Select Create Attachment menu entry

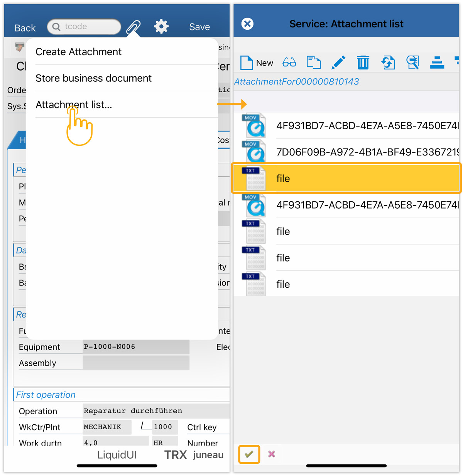click(78, 52)
